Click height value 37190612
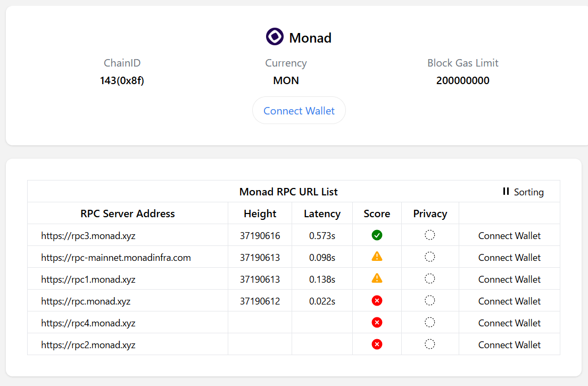This screenshot has width=588, height=386. tap(260, 301)
